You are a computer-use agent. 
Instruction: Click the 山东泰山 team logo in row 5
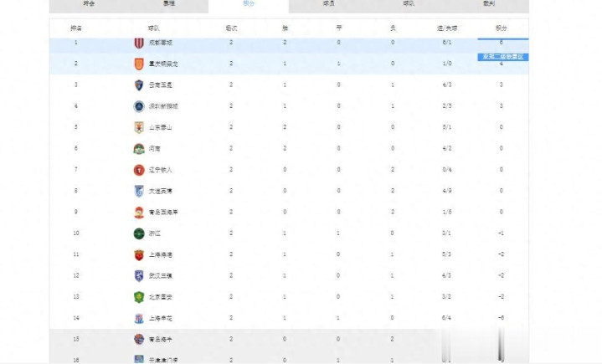(139, 127)
